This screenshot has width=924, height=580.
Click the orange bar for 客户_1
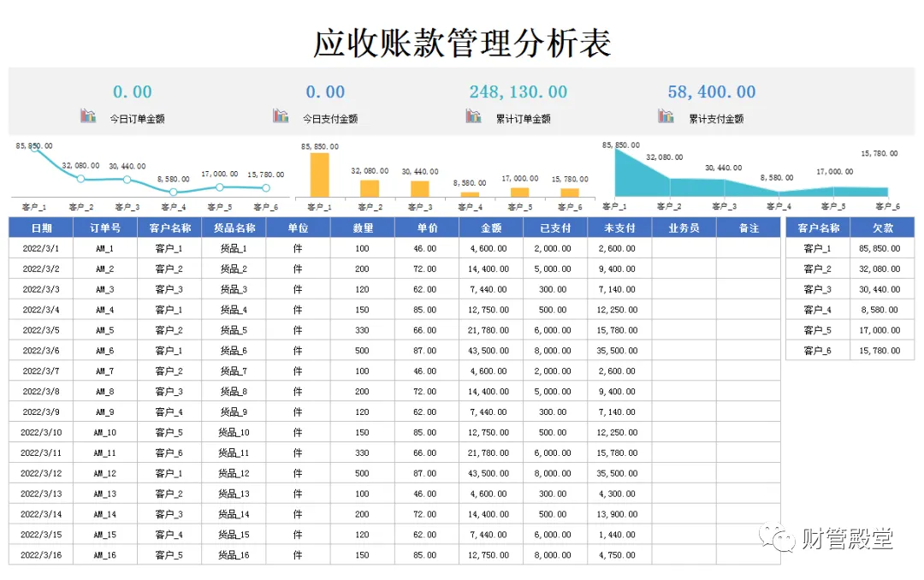click(x=319, y=175)
